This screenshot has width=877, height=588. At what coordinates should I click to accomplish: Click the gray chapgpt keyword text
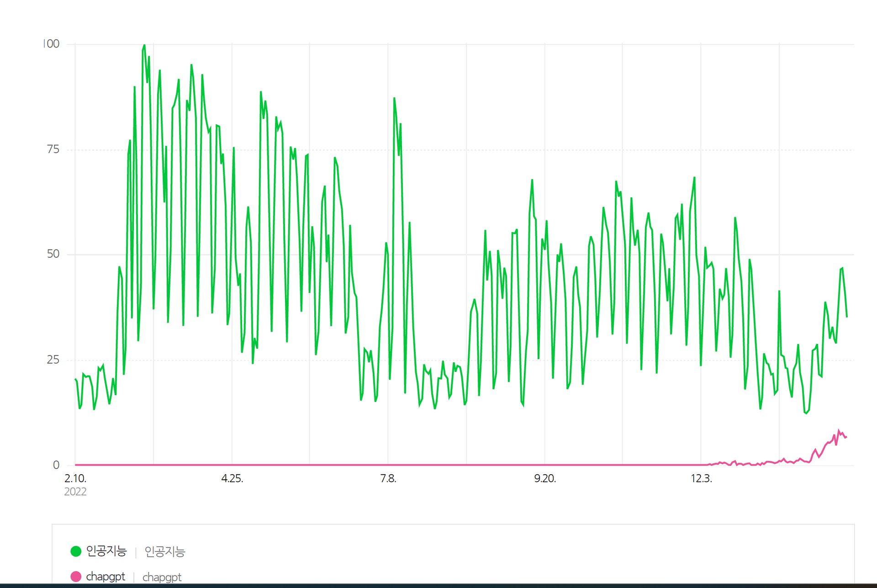(162, 577)
